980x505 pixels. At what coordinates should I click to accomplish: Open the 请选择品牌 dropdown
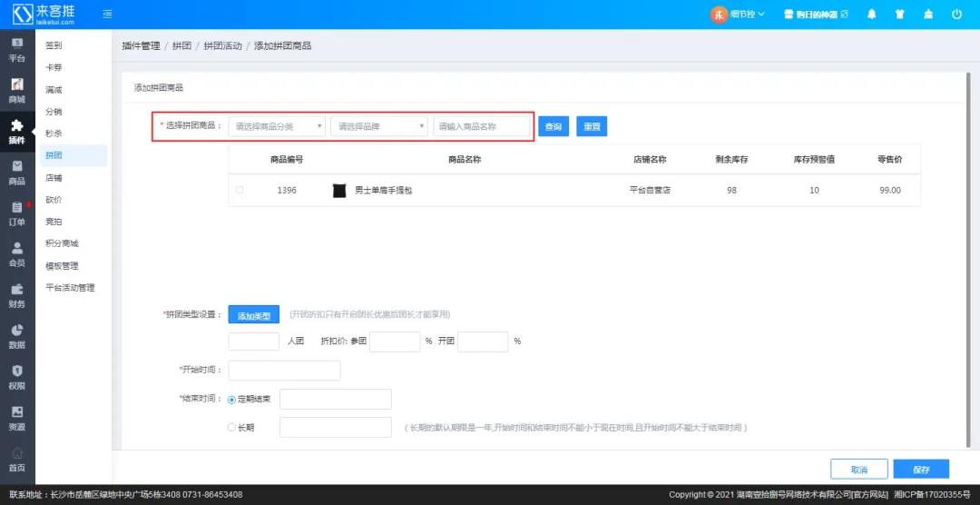tap(379, 126)
